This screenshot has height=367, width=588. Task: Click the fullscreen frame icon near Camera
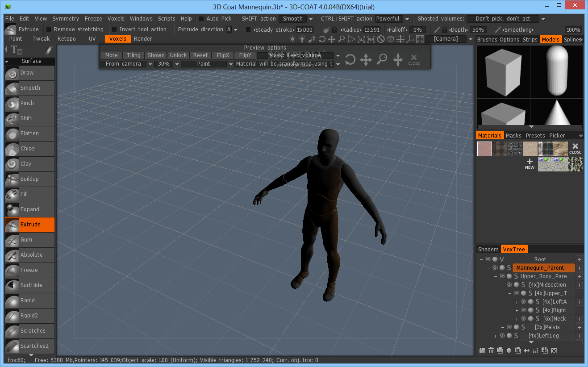click(x=420, y=39)
